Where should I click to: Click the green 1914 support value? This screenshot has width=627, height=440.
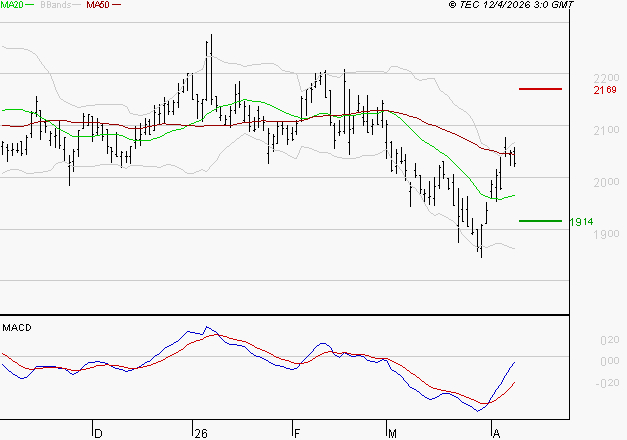click(581, 222)
